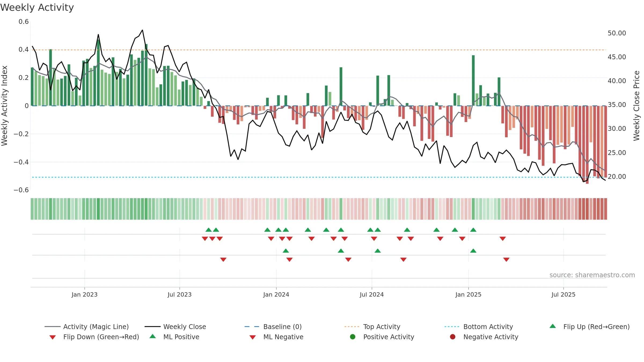Screen dimensions: 644x362
Task: Click the Weekly Activity Index axis title
Action: coord(4,106)
